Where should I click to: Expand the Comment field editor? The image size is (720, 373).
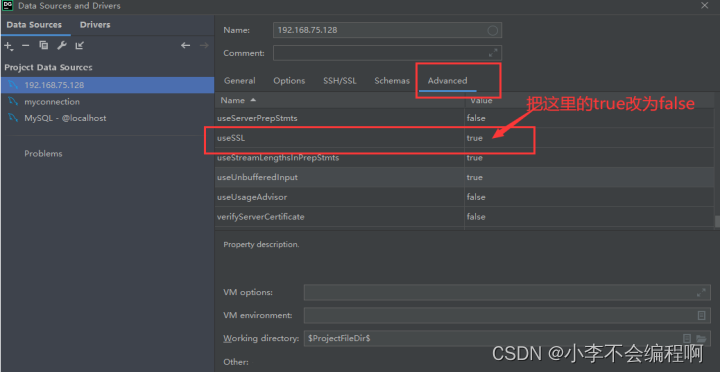coord(493,53)
